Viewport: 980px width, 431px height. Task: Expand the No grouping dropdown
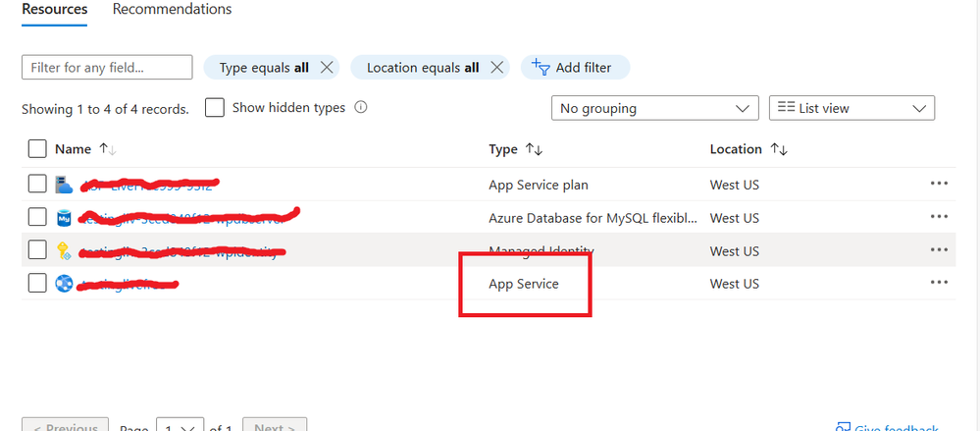tap(655, 108)
